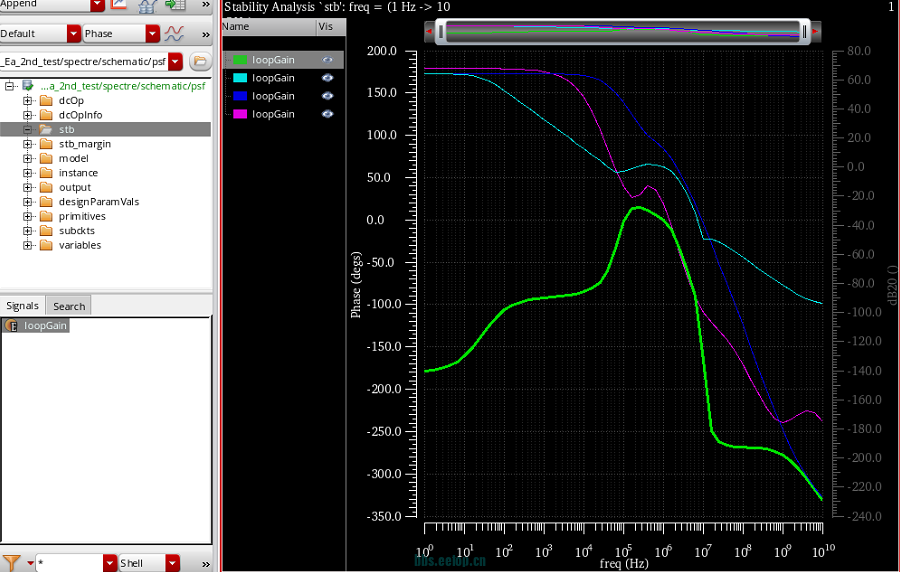900x572 pixels.
Task: Click the red and blue waveform family icon
Action: click(x=174, y=34)
